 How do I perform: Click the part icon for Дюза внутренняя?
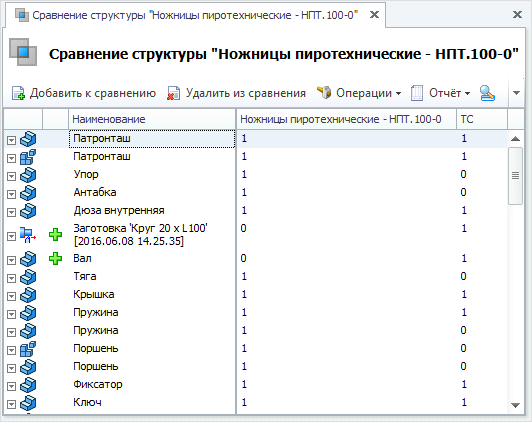28,211
